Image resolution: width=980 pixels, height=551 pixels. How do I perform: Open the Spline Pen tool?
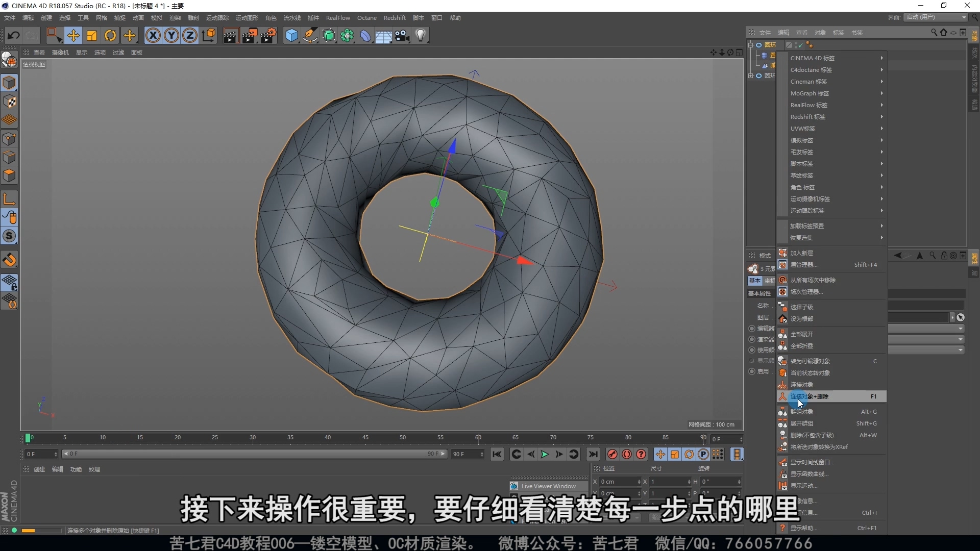[x=310, y=35]
